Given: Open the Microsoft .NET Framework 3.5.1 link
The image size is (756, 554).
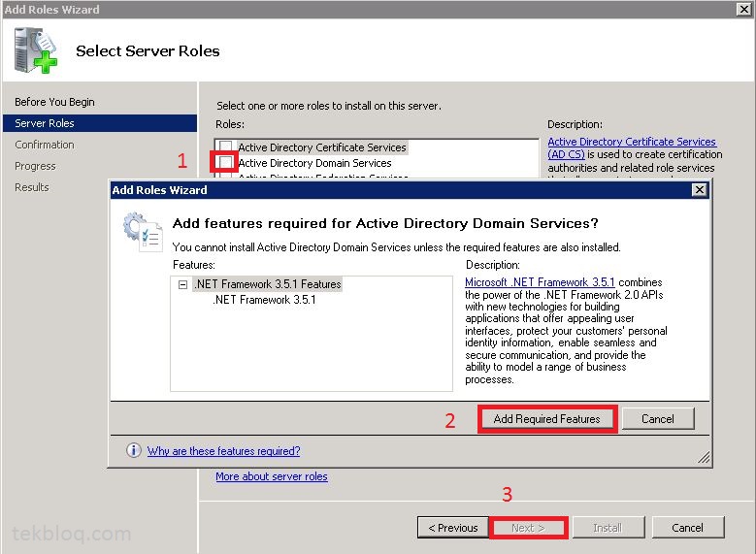Looking at the screenshot, I should (x=540, y=282).
